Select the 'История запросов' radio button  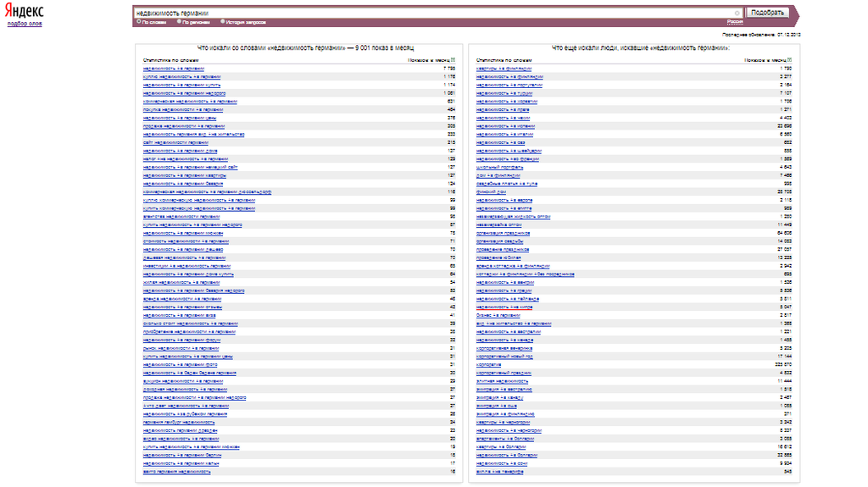(223, 21)
